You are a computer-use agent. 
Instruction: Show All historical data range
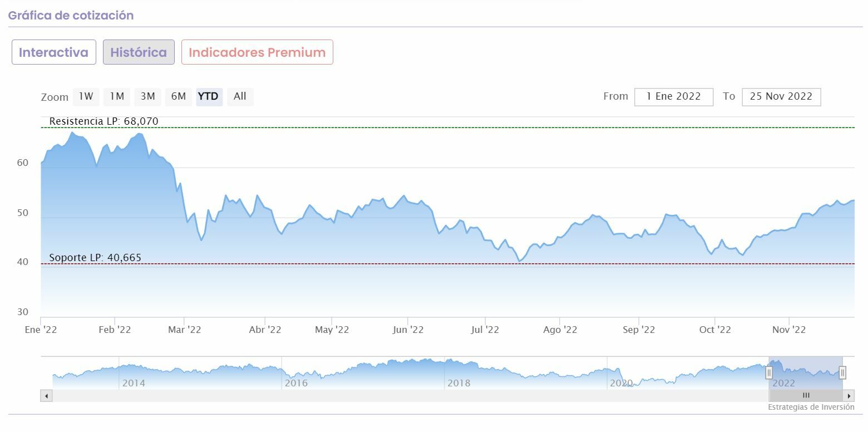tap(240, 96)
